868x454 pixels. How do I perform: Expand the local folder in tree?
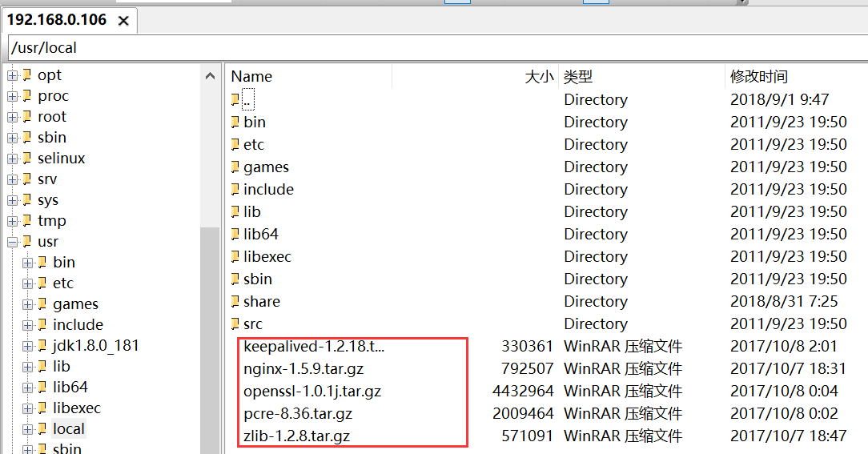tap(28, 429)
